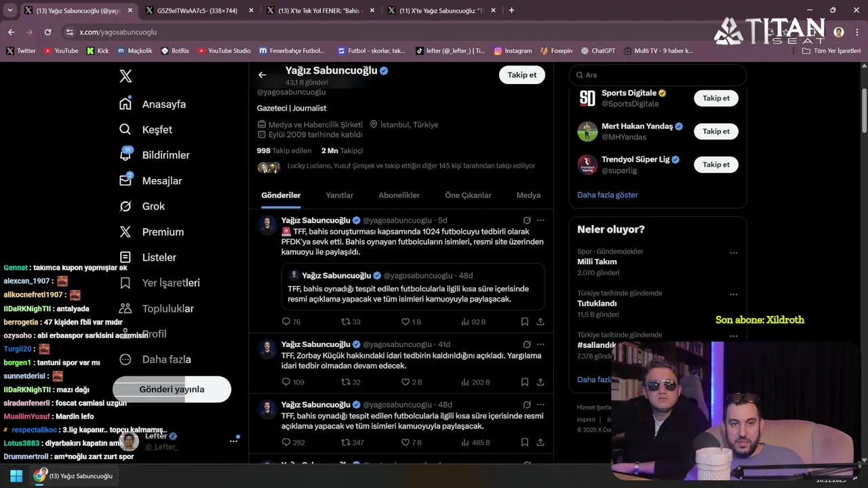Click the Mesajlar envelope icon
868x488 pixels.
click(125, 180)
